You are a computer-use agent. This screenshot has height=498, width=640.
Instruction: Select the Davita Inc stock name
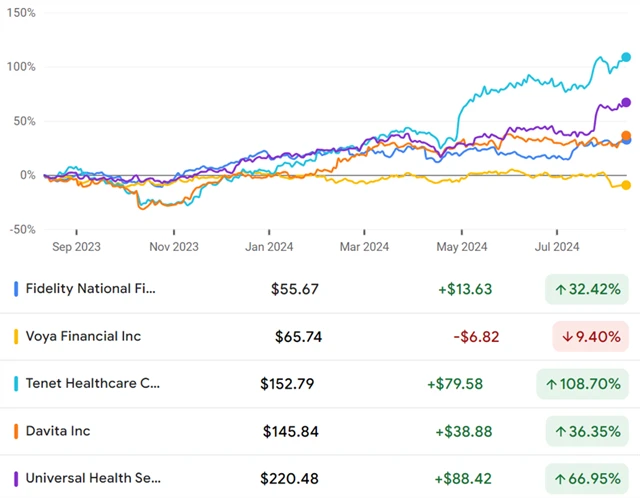coord(58,431)
